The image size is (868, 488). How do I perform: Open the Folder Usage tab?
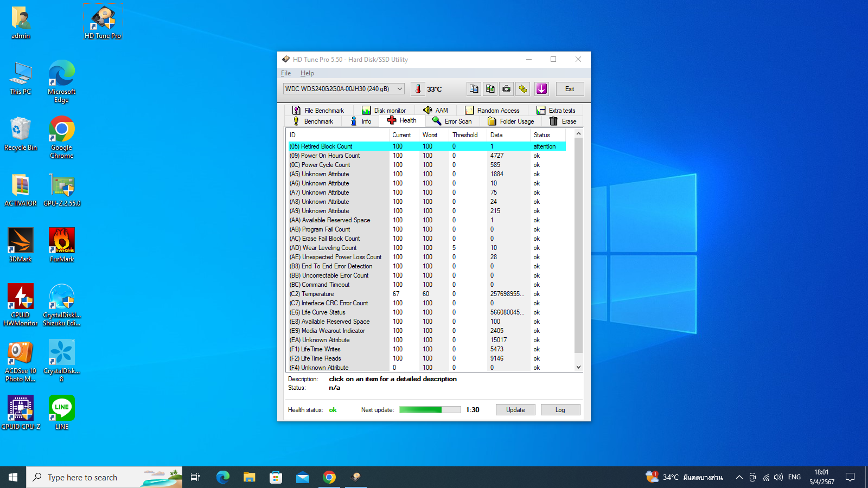coord(511,121)
